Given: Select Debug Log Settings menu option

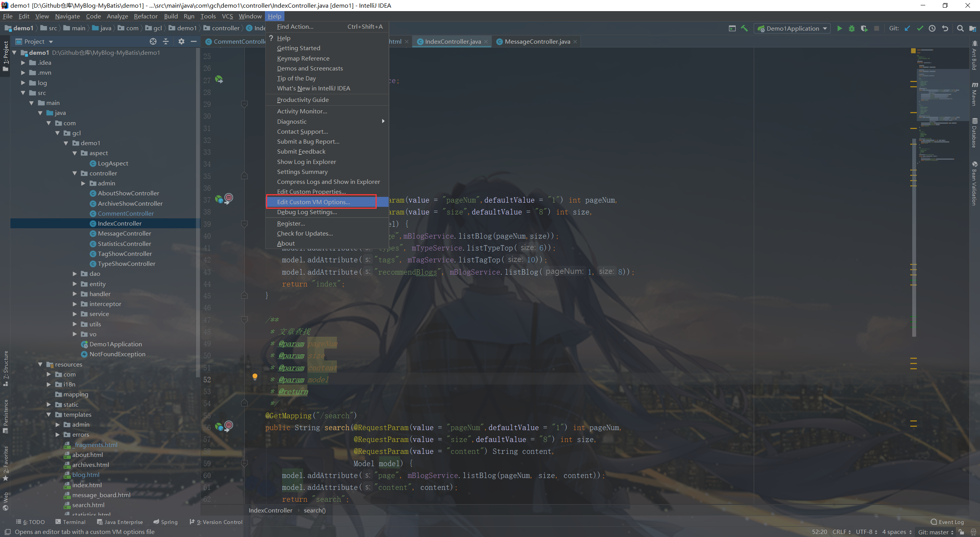Looking at the screenshot, I should (x=306, y=212).
